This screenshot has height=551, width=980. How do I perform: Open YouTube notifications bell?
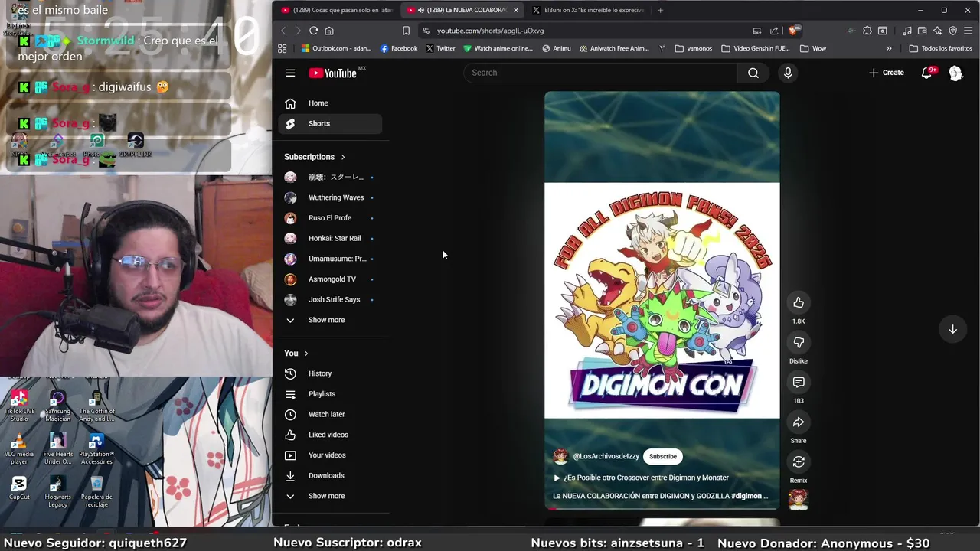(x=926, y=73)
